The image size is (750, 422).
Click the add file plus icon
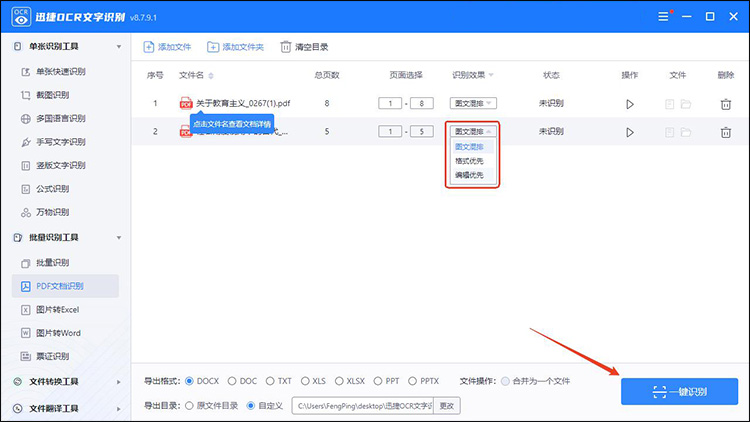(149, 47)
